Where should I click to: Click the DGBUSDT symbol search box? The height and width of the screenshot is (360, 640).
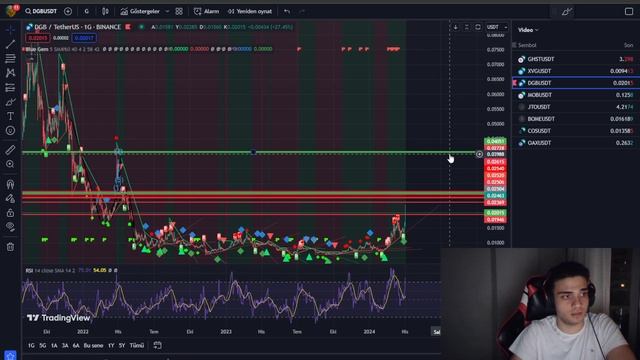coord(41,11)
